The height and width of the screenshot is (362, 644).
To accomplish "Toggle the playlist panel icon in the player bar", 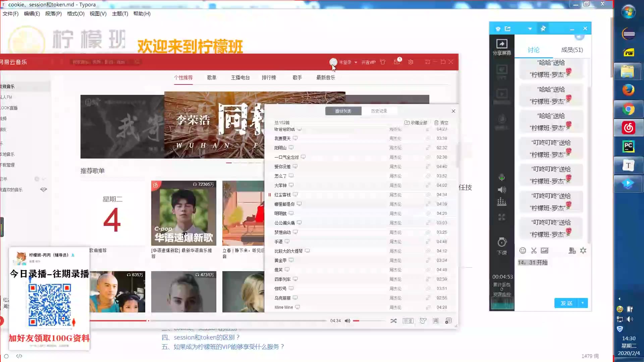I will [448, 321].
